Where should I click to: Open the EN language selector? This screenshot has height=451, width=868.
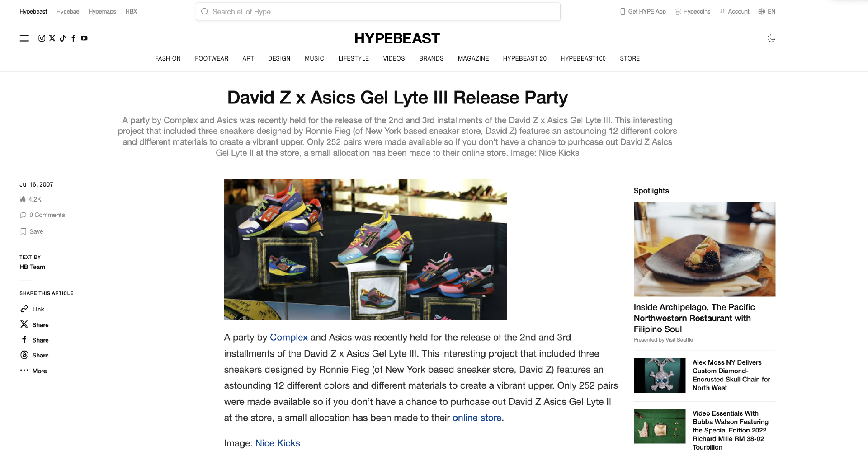(x=767, y=12)
